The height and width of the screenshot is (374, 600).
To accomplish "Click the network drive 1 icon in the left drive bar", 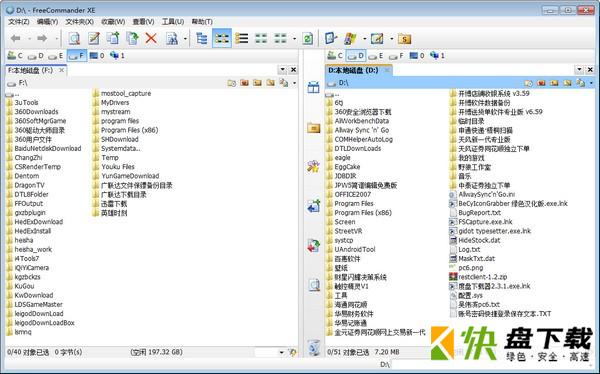I will pos(117,56).
